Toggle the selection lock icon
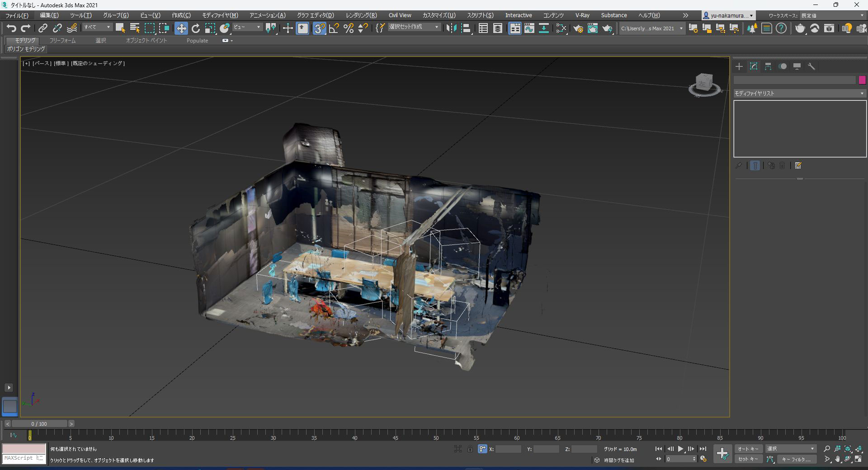This screenshot has width=868, height=470. 470,449
